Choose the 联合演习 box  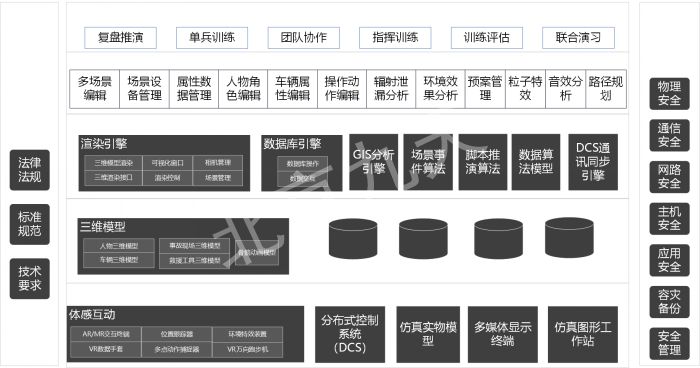point(578,38)
